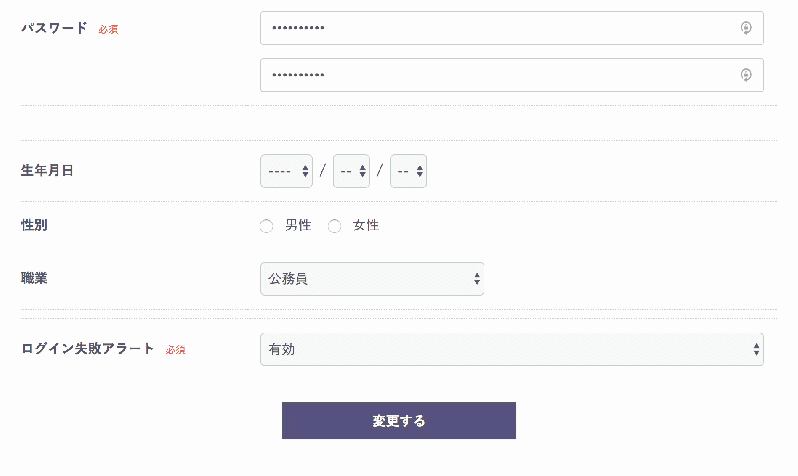Open the ログイン失敗アラート dropdown showing 有効

[x=511, y=349]
